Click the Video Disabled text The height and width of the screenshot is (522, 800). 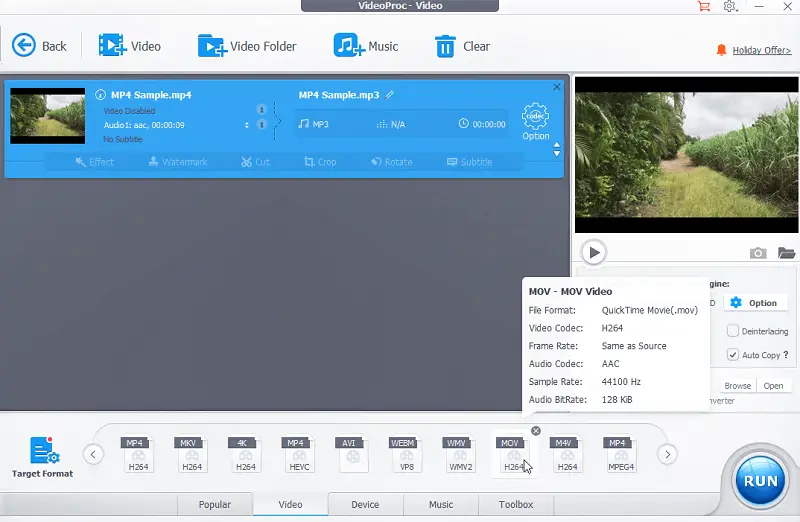129,111
